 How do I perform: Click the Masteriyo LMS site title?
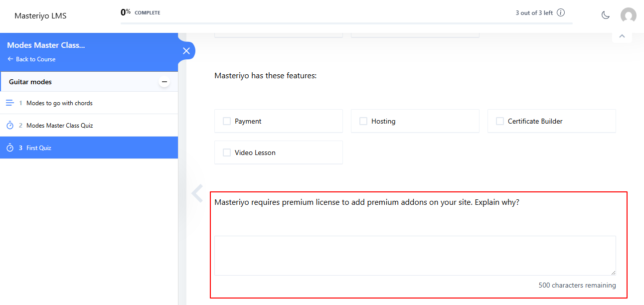[40, 16]
